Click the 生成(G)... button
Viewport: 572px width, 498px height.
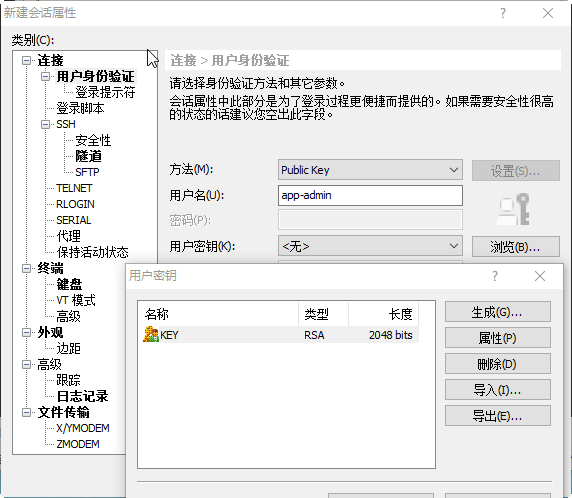(x=498, y=312)
